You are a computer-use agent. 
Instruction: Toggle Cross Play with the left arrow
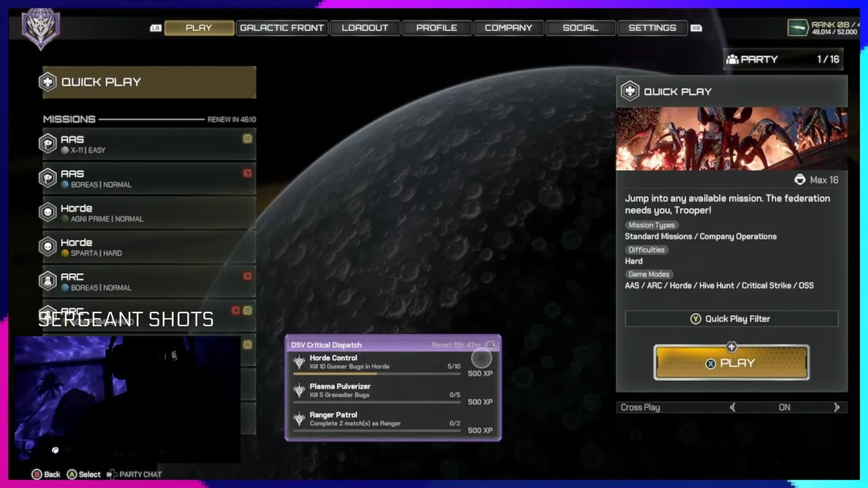click(732, 407)
